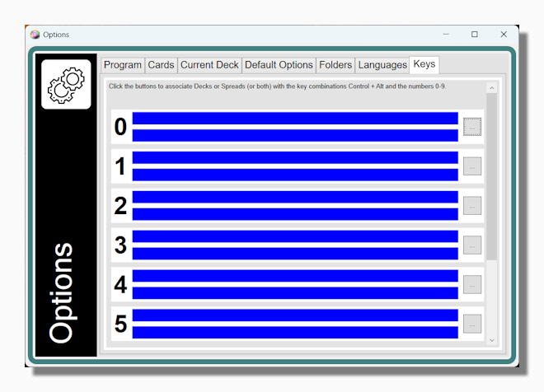The height and width of the screenshot is (392, 544).
Task: Go to the Default Options tab
Action: (279, 65)
